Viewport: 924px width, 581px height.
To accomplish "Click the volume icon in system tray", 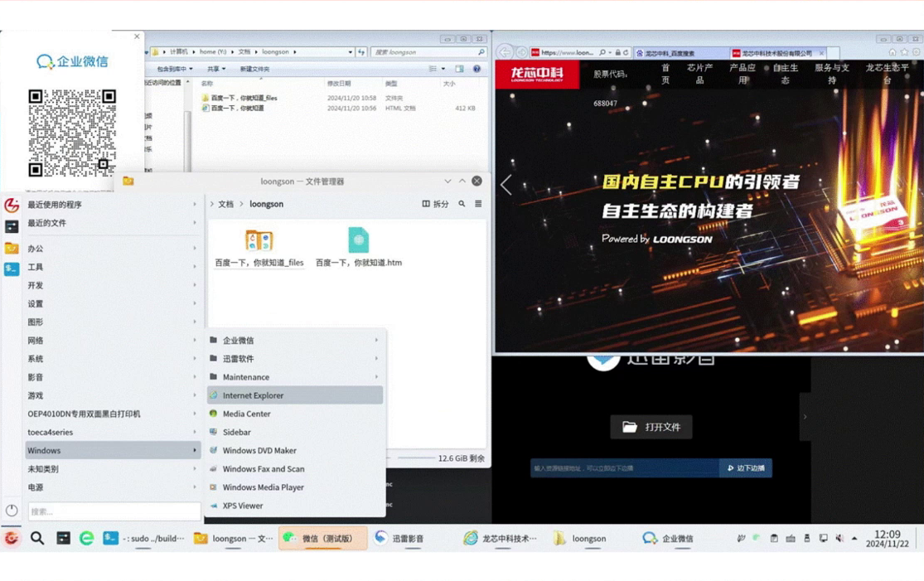I will click(839, 538).
